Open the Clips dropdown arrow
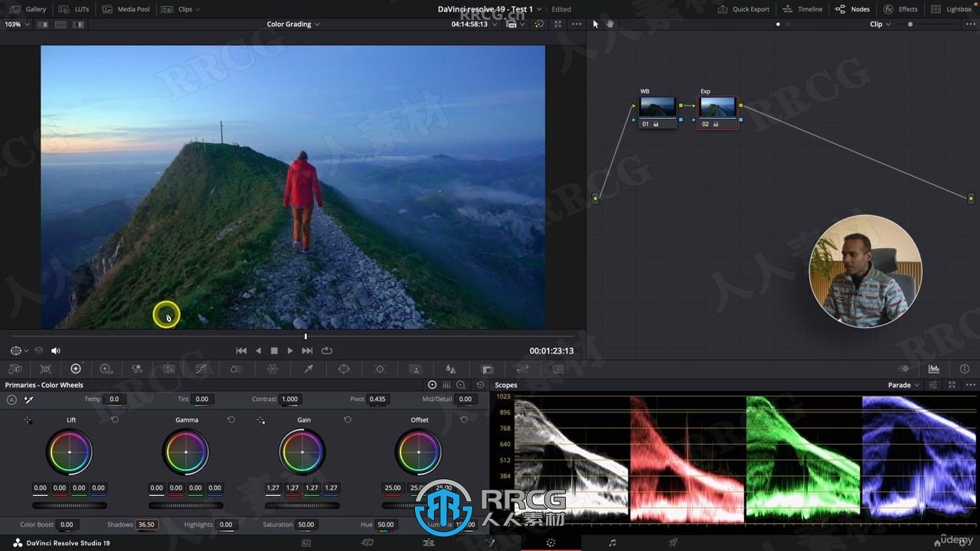The image size is (980, 551). pos(198,9)
